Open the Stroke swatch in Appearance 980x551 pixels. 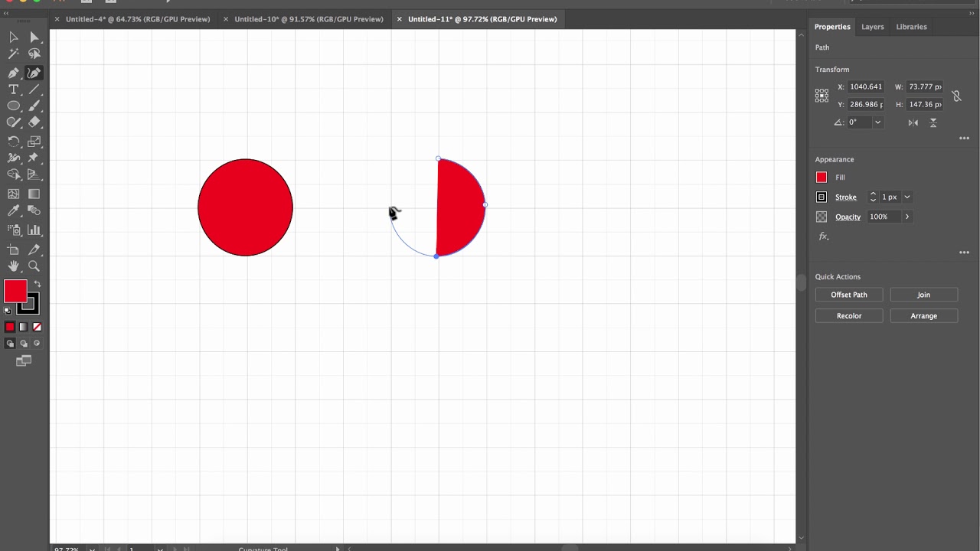coord(822,197)
